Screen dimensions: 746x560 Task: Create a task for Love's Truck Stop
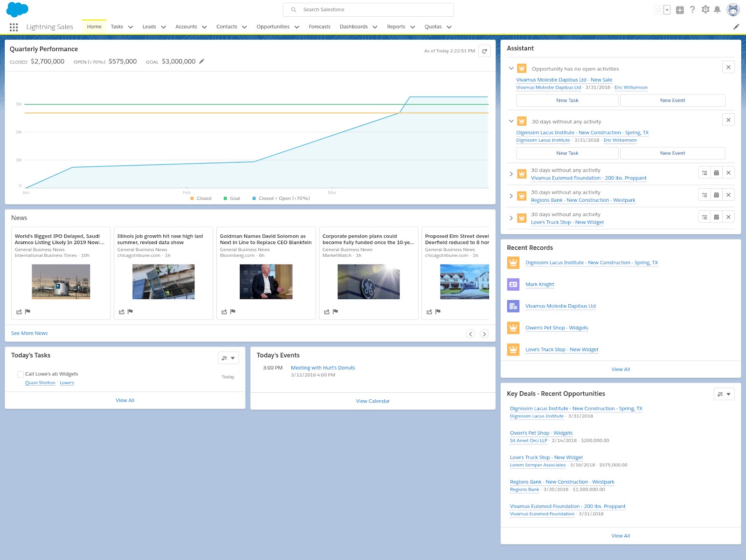(705, 217)
